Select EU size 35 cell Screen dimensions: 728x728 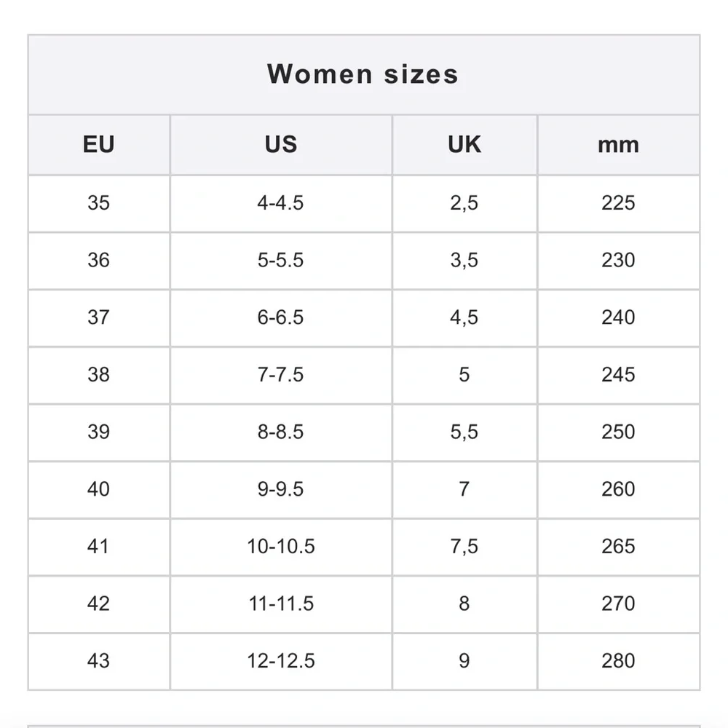[x=98, y=202]
